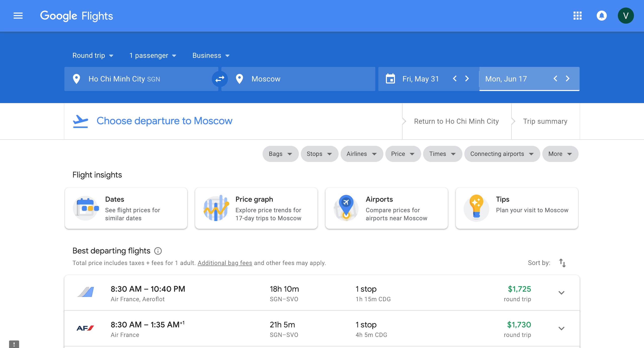Viewport: 644px width, 348px height.
Task: Open the Connecting airports filter
Action: (x=502, y=154)
